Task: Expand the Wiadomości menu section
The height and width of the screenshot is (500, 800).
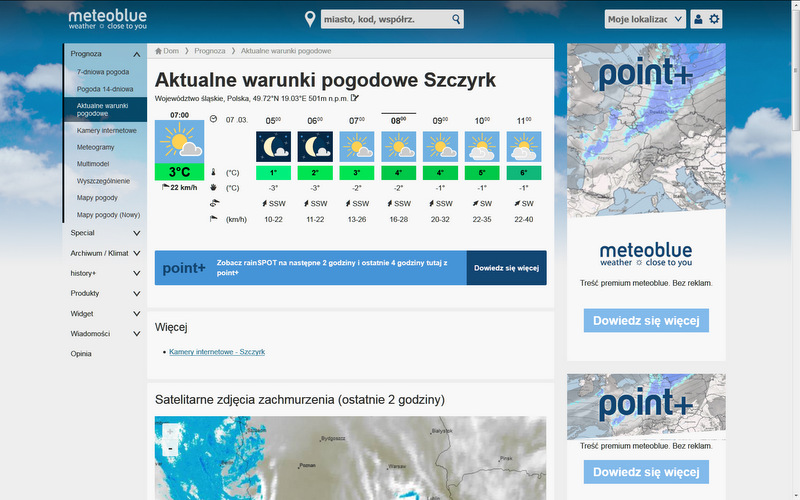Action: tap(136, 334)
